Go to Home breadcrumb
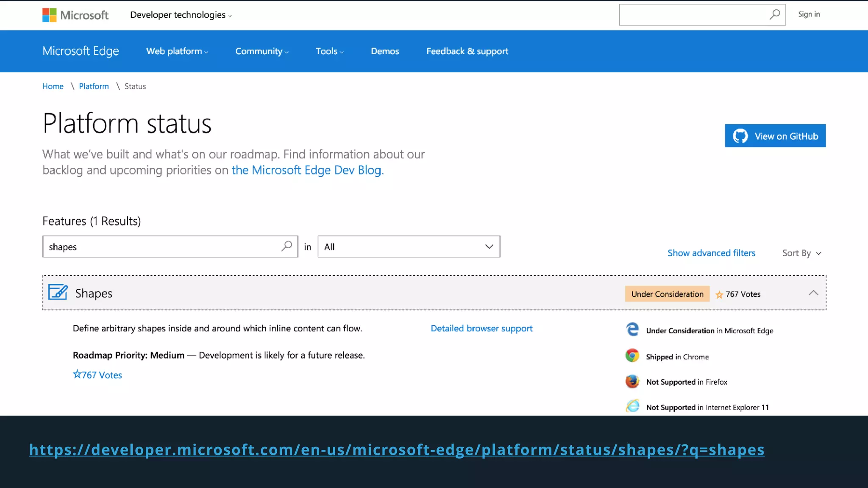 [53, 86]
